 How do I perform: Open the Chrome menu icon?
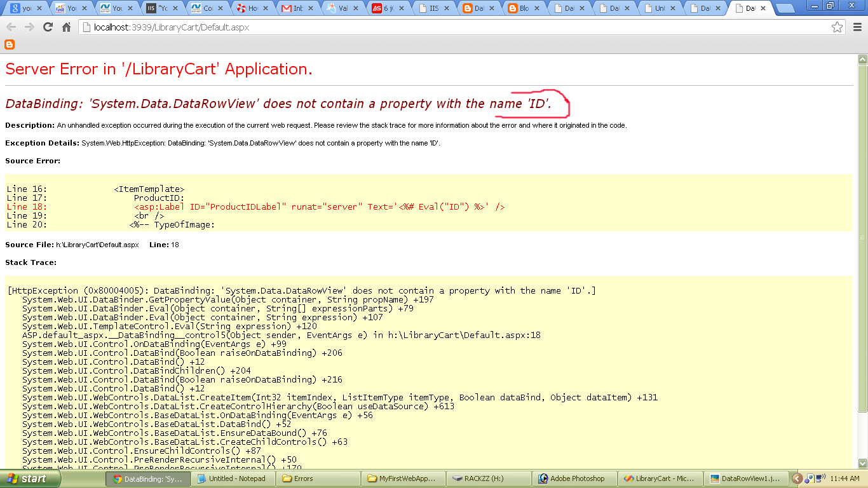click(x=857, y=27)
